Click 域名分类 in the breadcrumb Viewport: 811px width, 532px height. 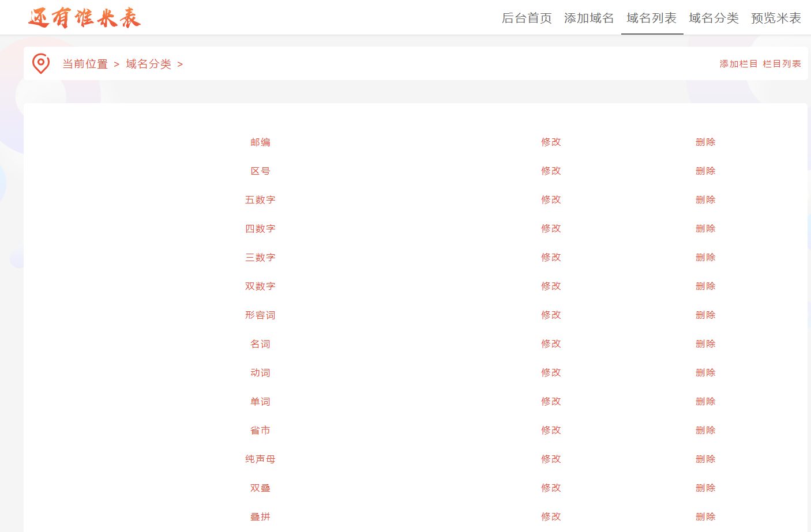point(149,64)
